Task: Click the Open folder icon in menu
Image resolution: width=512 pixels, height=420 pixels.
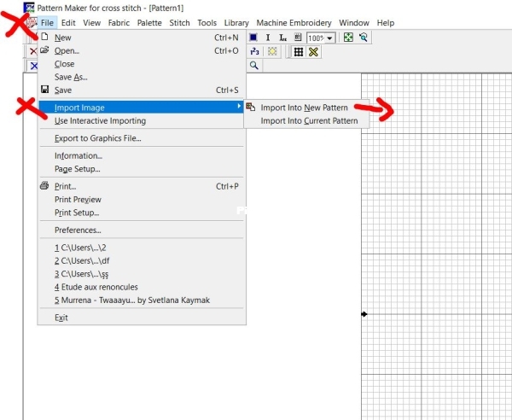Action: pos(44,50)
